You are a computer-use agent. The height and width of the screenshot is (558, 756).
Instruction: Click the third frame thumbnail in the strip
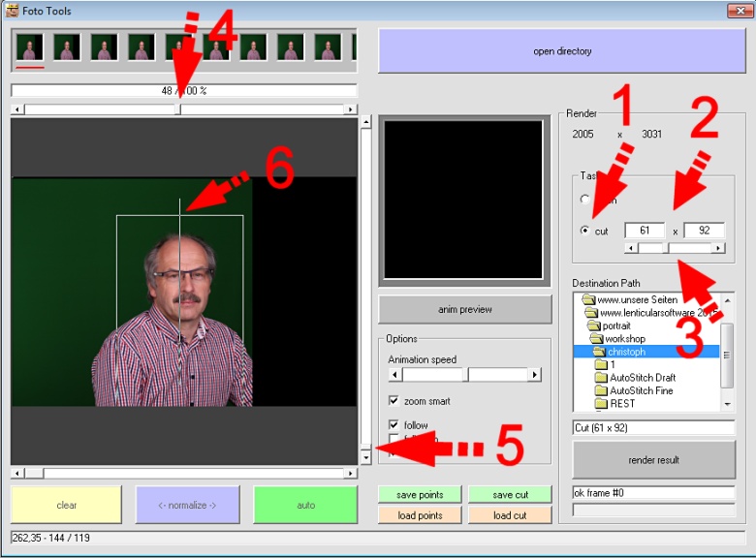[104, 47]
